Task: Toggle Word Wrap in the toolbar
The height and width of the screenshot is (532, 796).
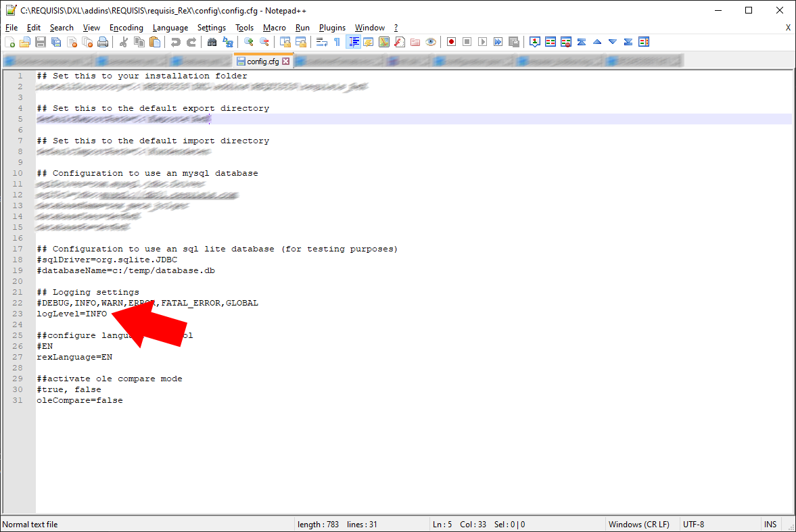Action: coord(322,42)
